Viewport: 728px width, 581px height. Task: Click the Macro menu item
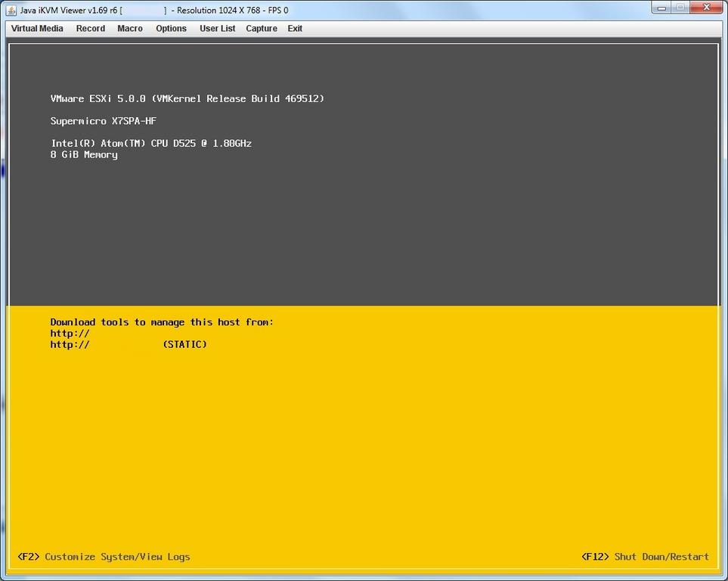point(130,29)
